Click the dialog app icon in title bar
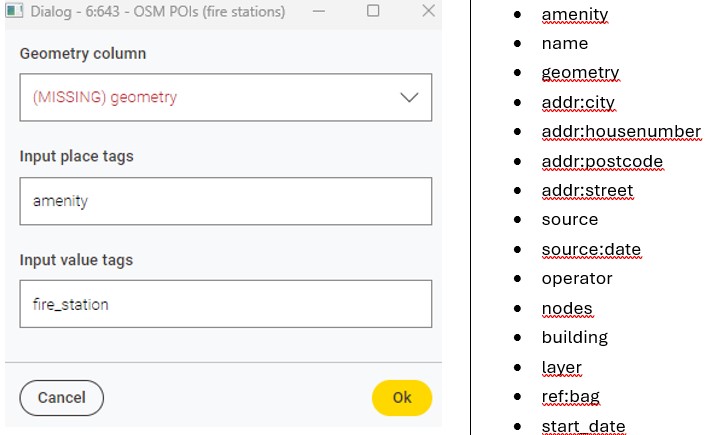The width and height of the screenshot is (712, 435). pyautogui.click(x=12, y=12)
